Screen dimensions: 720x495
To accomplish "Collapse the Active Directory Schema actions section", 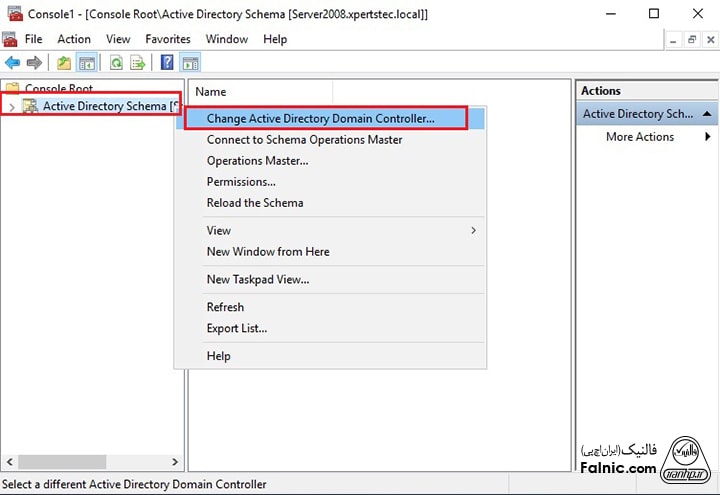I will click(708, 114).
